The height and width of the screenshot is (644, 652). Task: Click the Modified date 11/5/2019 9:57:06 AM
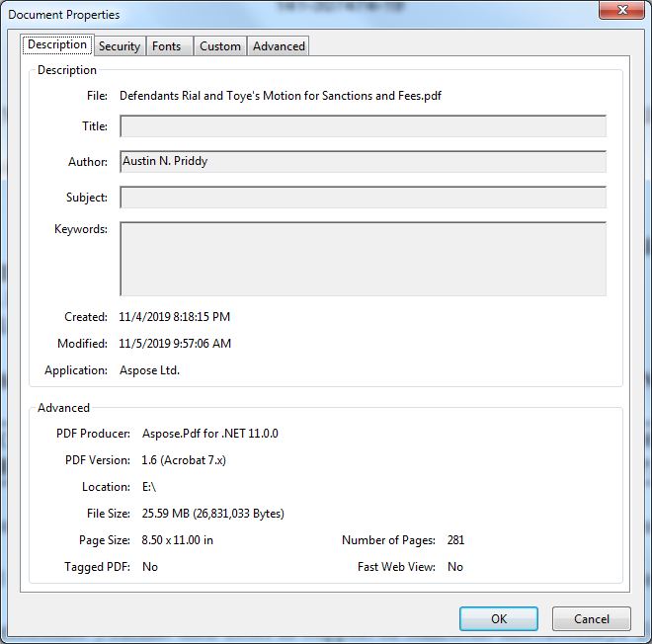click(175, 344)
